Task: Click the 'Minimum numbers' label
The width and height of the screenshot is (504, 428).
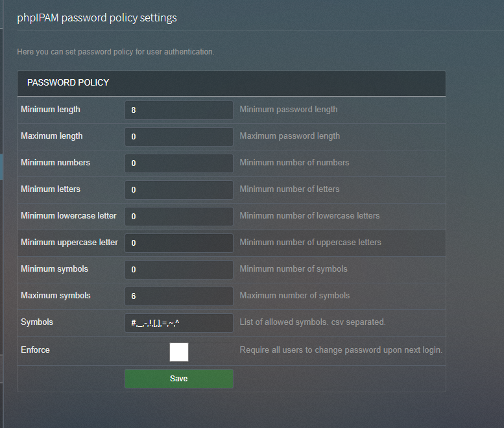Action: (x=55, y=163)
